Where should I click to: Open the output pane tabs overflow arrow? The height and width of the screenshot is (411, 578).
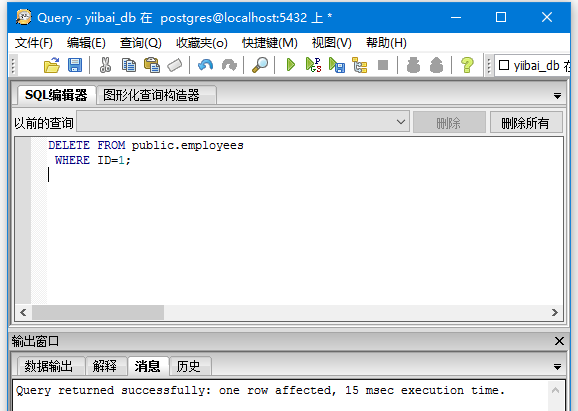click(557, 367)
